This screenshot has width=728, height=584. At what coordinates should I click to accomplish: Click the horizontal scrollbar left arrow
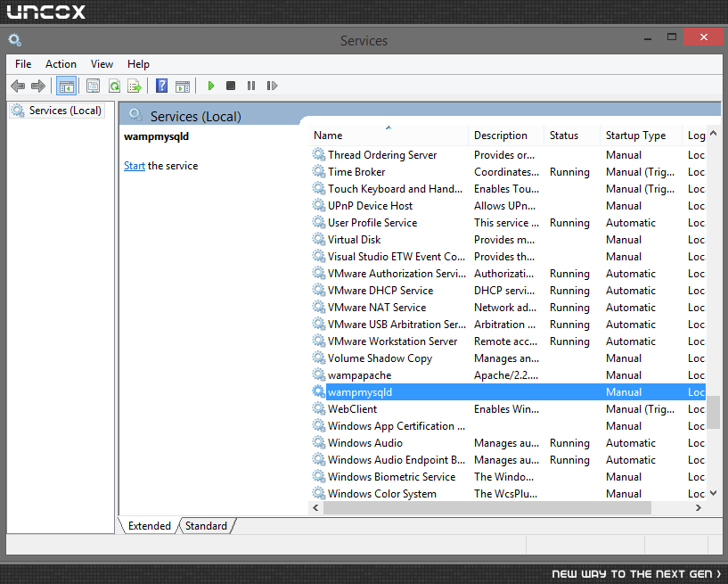[315, 508]
